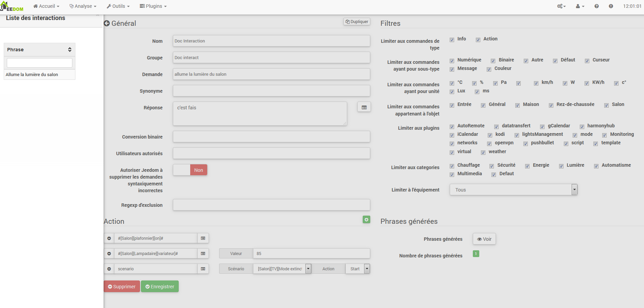
Task: Open the Outils menu
Action: click(x=118, y=6)
